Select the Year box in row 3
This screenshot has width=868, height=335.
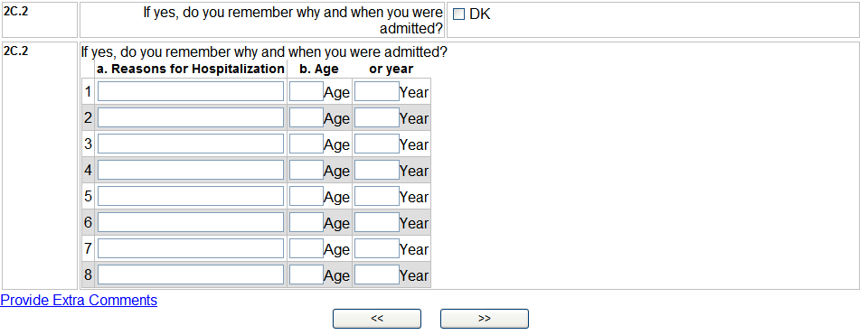(x=376, y=144)
